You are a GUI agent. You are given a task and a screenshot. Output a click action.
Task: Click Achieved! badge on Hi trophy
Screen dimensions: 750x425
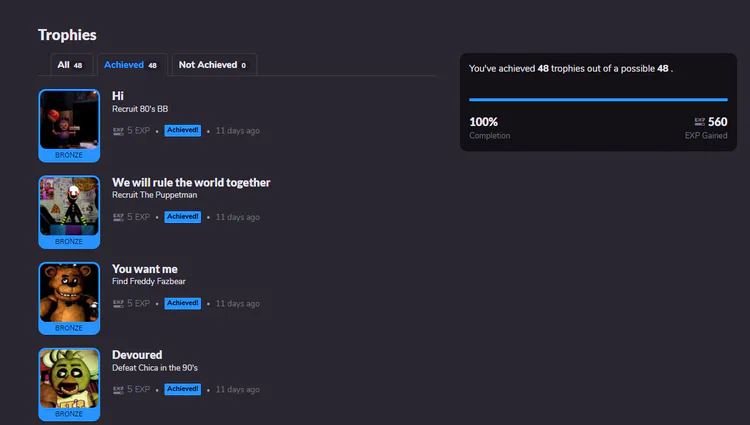(x=183, y=131)
